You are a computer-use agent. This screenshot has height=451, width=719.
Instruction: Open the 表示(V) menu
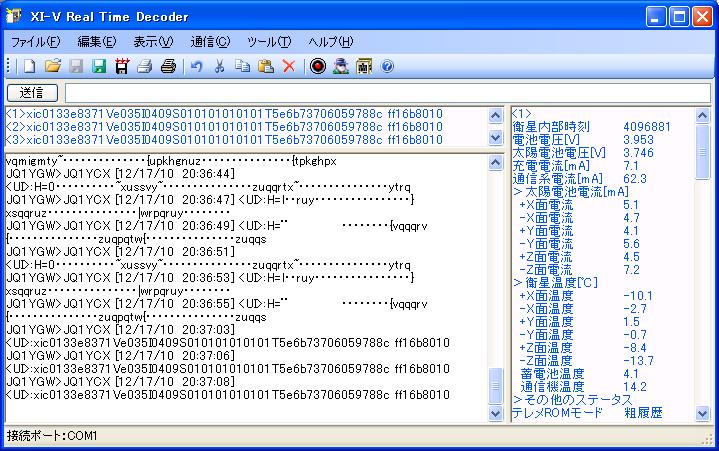point(153,42)
